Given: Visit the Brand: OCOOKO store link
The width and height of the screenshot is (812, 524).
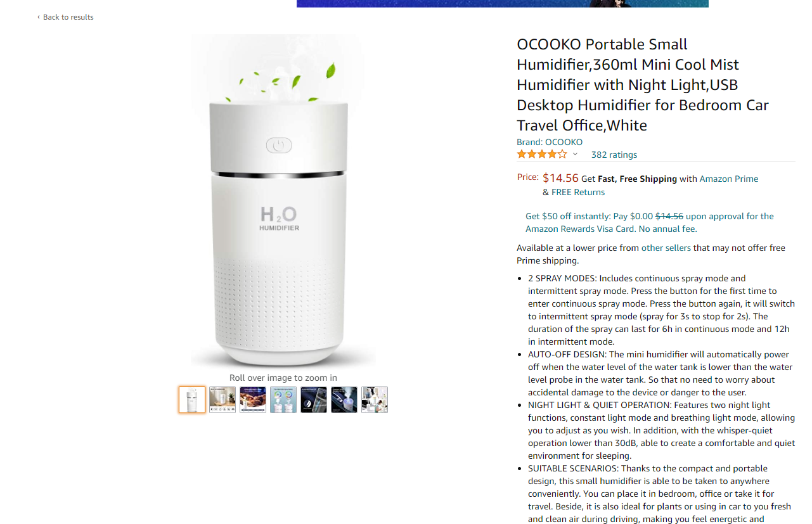Looking at the screenshot, I should pyautogui.click(x=550, y=142).
